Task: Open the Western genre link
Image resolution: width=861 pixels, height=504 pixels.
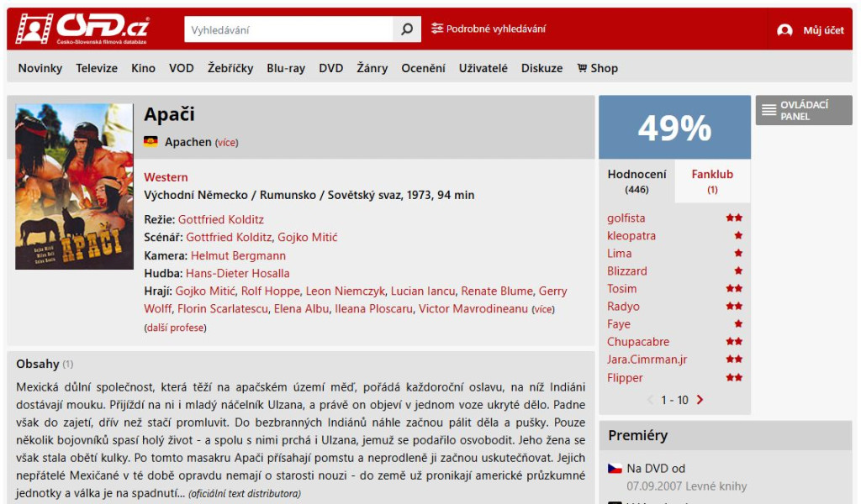Action: click(x=166, y=177)
